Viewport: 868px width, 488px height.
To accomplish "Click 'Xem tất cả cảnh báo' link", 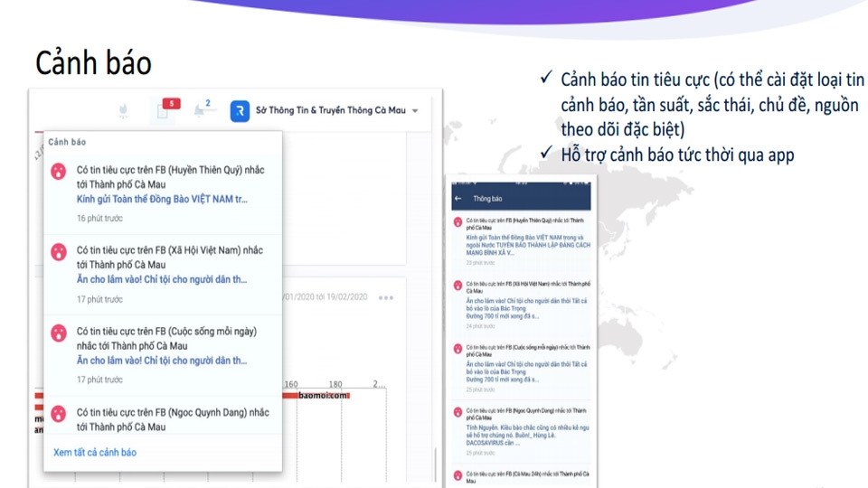I will [95, 453].
